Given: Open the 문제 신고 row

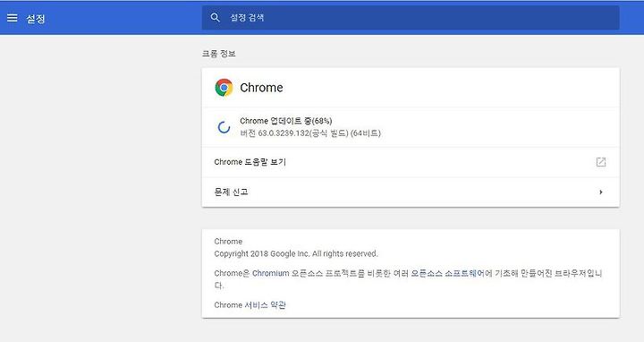Looking at the screenshot, I should point(411,192).
